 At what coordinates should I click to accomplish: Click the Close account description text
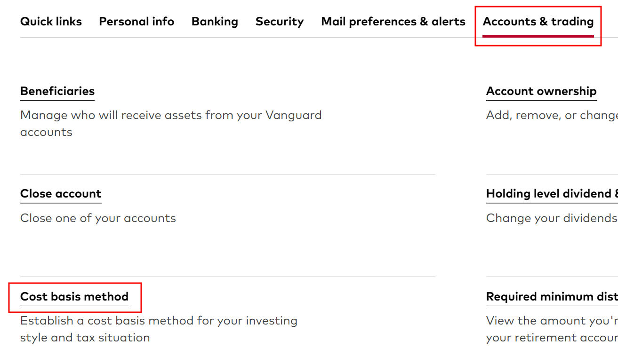(x=98, y=218)
